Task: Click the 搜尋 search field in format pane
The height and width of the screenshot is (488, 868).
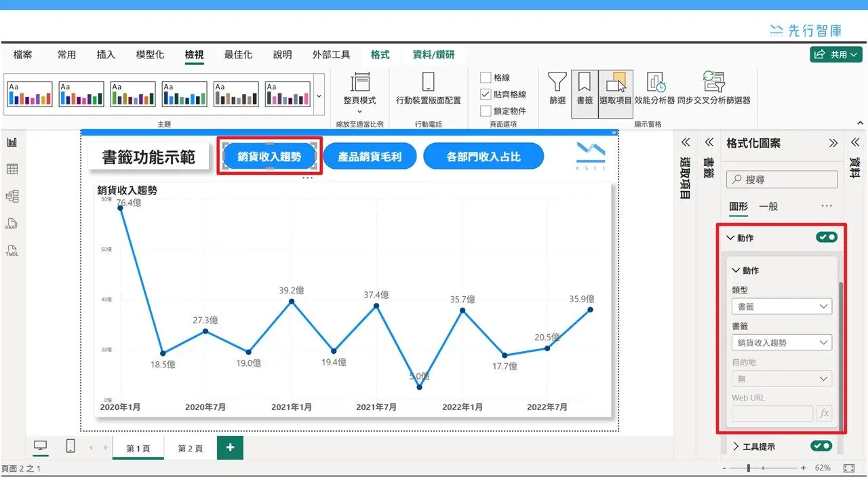Action: (782, 180)
